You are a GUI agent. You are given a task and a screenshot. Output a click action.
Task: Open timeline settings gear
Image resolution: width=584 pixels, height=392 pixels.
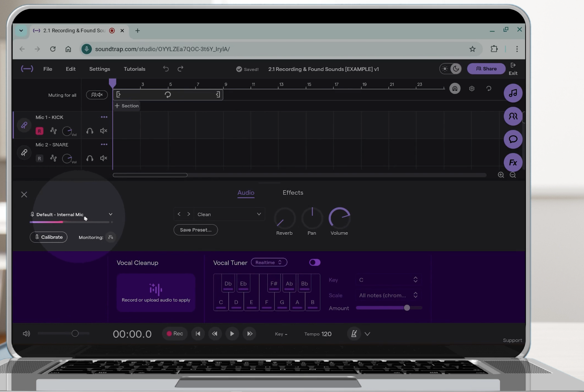click(x=472, y=89)
